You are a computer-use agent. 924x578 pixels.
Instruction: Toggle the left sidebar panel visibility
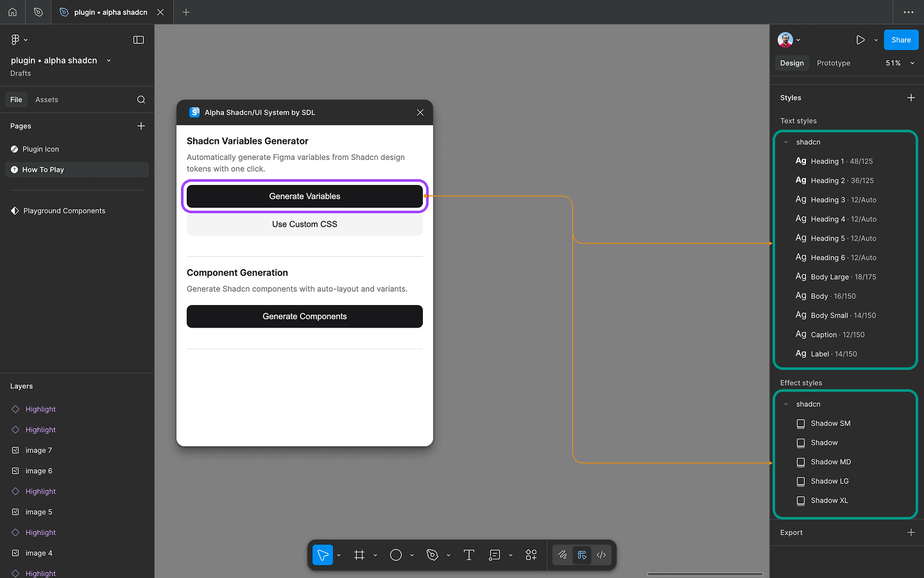[x=138, y=39]
